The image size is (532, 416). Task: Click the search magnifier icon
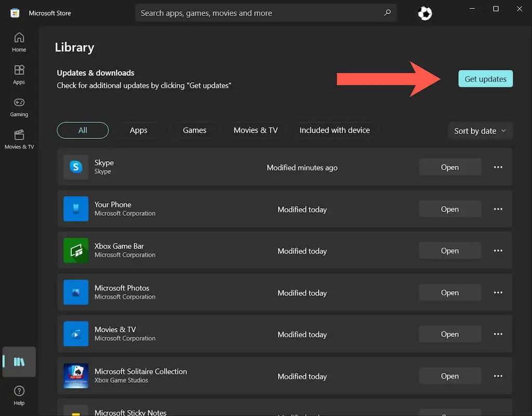click(x=387, y=13)
